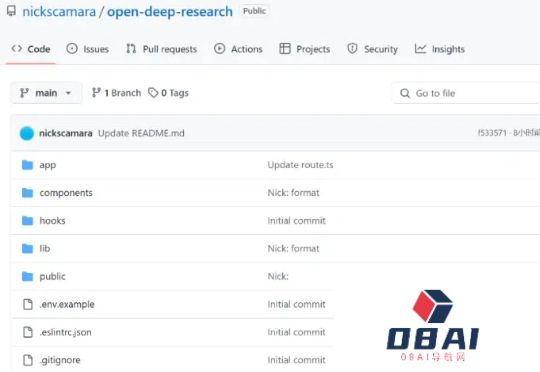Image resolution: width=540 pixels, height=372 pixels.
Task: Click the Security shield icon
Action: pyautogui.click(x=352, y=49)
